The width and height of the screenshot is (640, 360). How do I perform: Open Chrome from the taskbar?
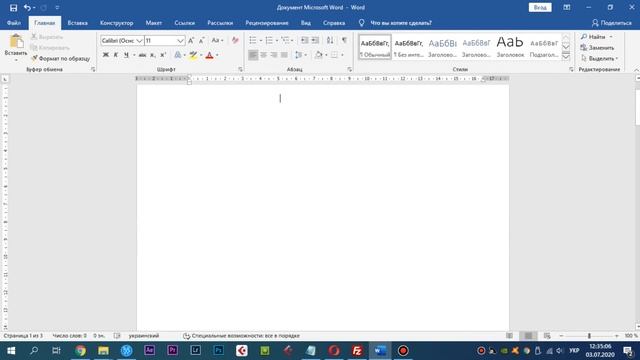pyautogui.click(x=80, y=351)
